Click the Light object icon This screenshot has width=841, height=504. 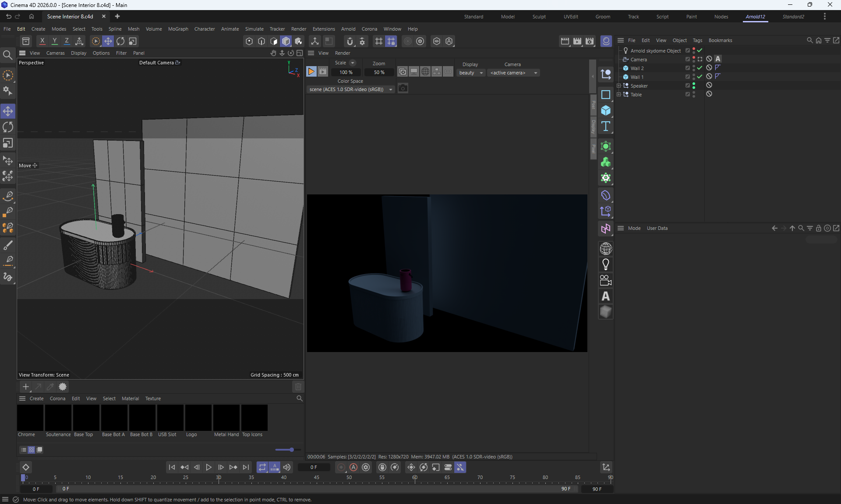click(x=606, y=264)
